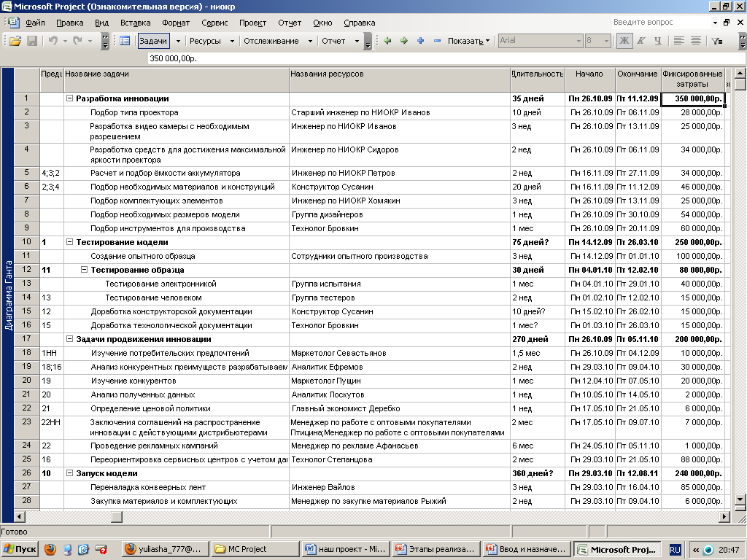Image resolution: width=747 pixels, height=560 pixels.
Task: Switch to MC Project folder in taskbar
Action: [255, 550]
